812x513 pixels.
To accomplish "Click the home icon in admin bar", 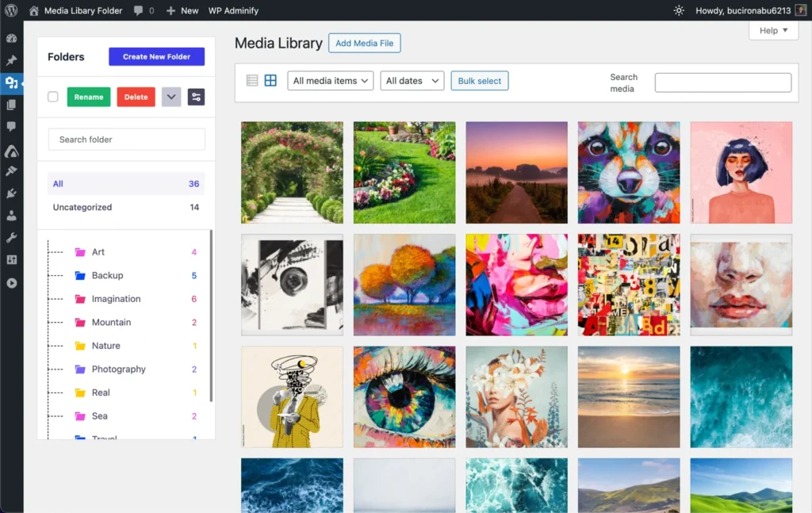I will pos(33,10).
